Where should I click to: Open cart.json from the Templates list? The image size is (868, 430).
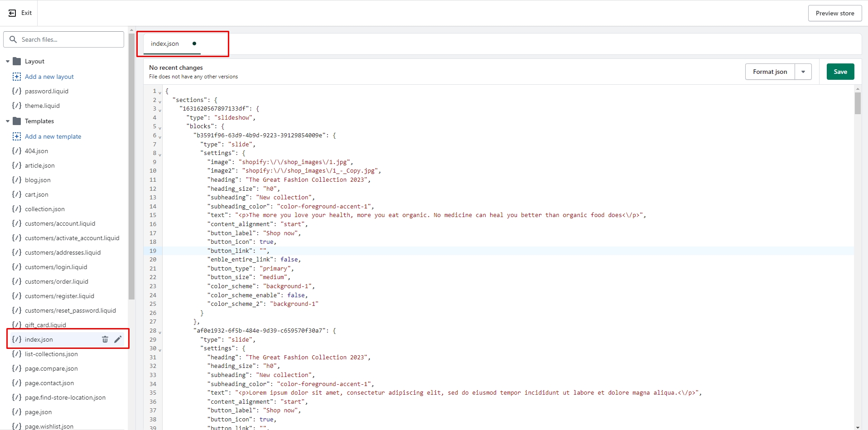(37, 194)
